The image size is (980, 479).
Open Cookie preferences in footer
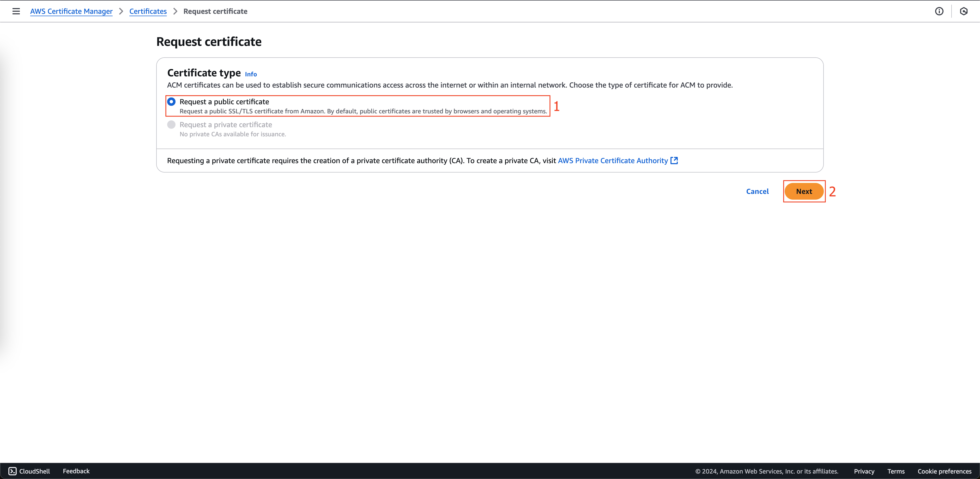pyautogui.click(x=944, y=471)
